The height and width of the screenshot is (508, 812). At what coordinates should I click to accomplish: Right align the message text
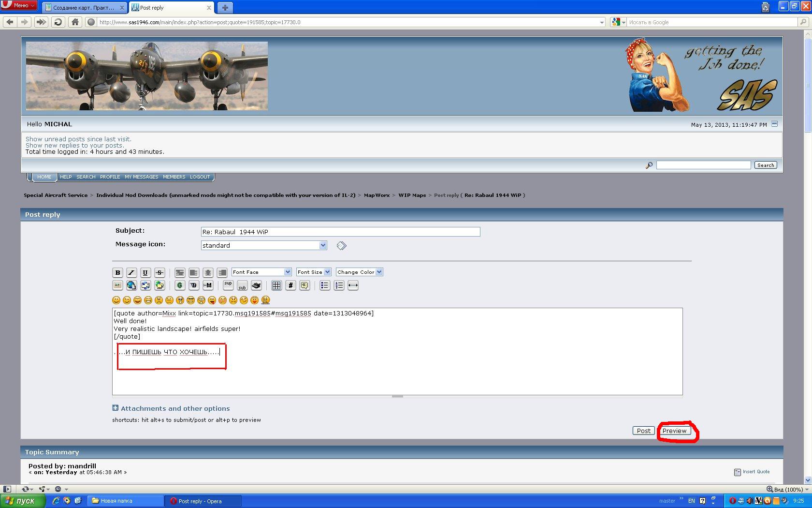tap(222, 272)
